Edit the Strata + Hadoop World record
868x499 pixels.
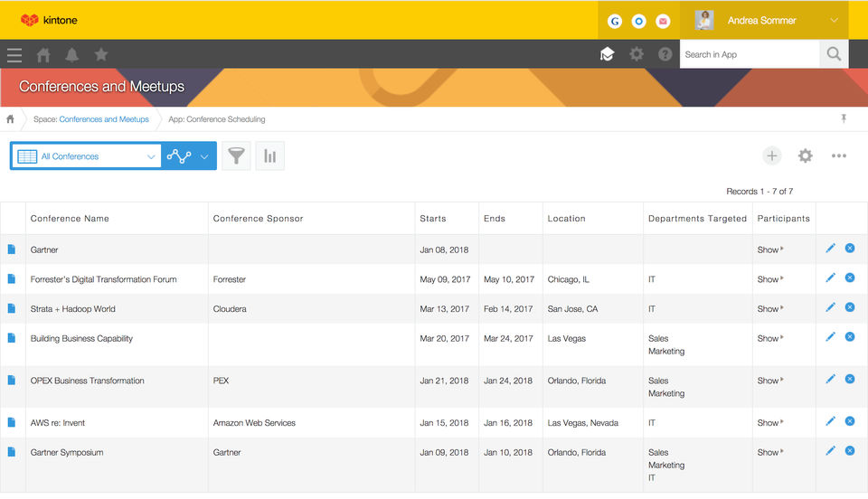(x=830, y=307)
